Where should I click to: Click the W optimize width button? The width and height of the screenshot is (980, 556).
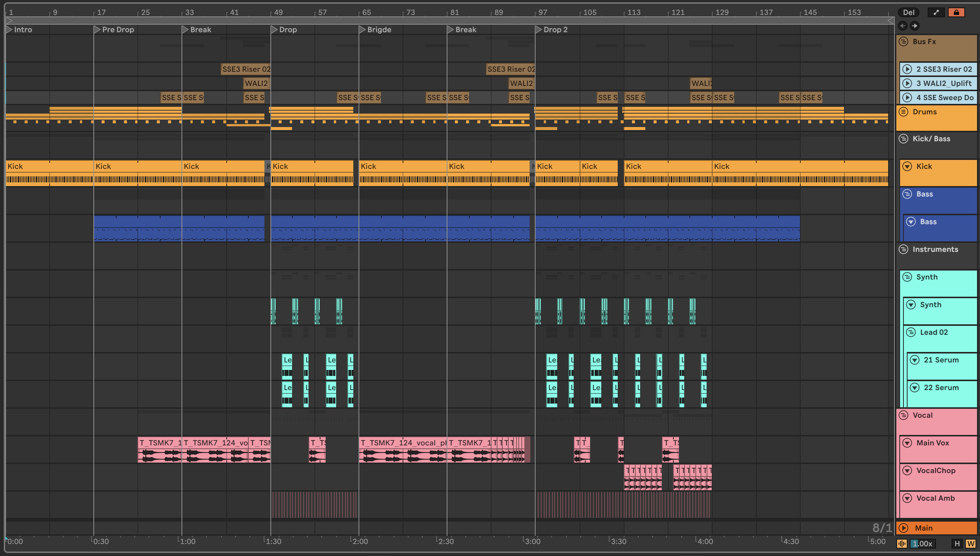coord(970,543)
